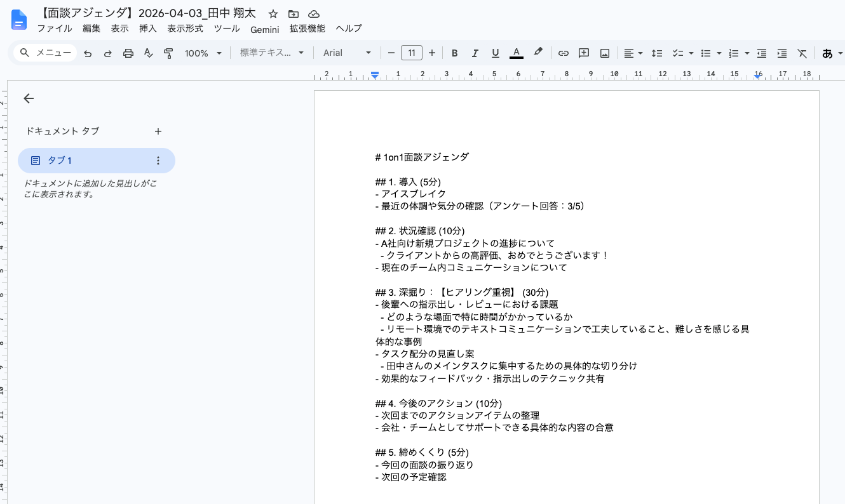This screenshot has width=845, height=504.
Task: Open the 編集 menu
Action: click(x=91, y=29)
